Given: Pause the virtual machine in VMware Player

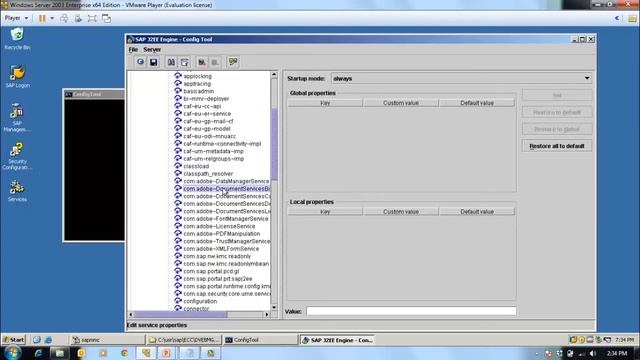Looking at the screenshot, I should pos(42,18).
